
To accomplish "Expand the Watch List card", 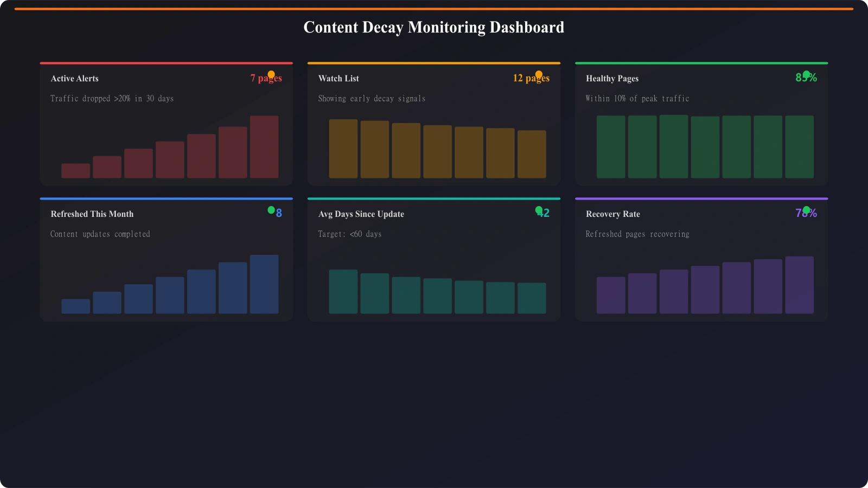I will pos(433,123).
